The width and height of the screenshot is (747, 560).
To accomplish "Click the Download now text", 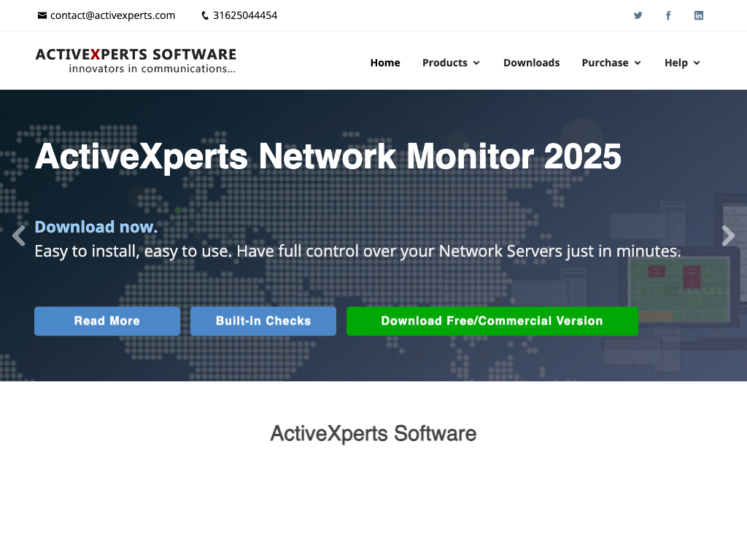I will tap(96, 227).
